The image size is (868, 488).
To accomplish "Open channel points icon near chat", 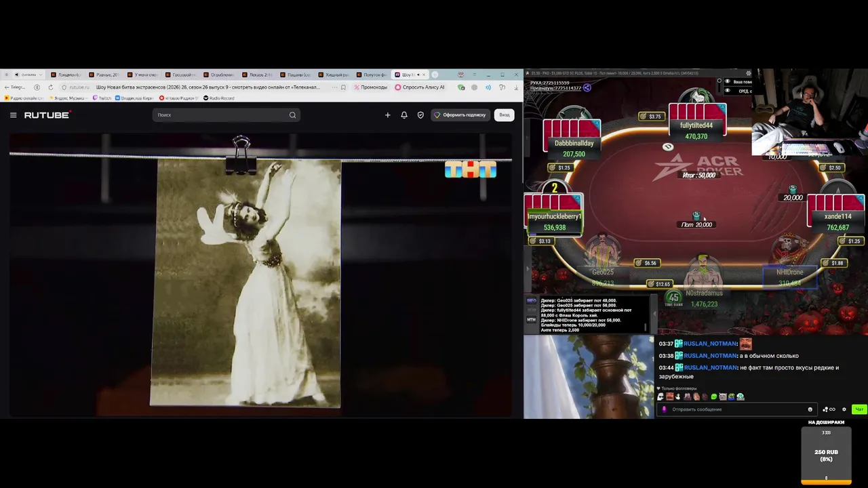I will coord(829,409).
